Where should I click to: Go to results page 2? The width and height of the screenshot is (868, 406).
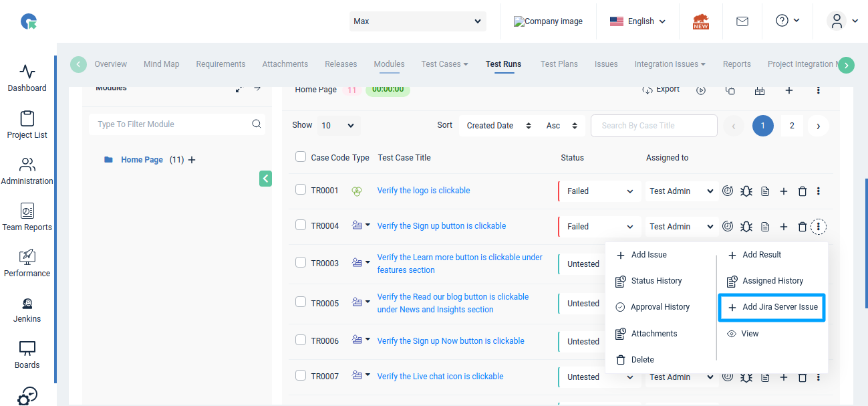click(792, 125)
